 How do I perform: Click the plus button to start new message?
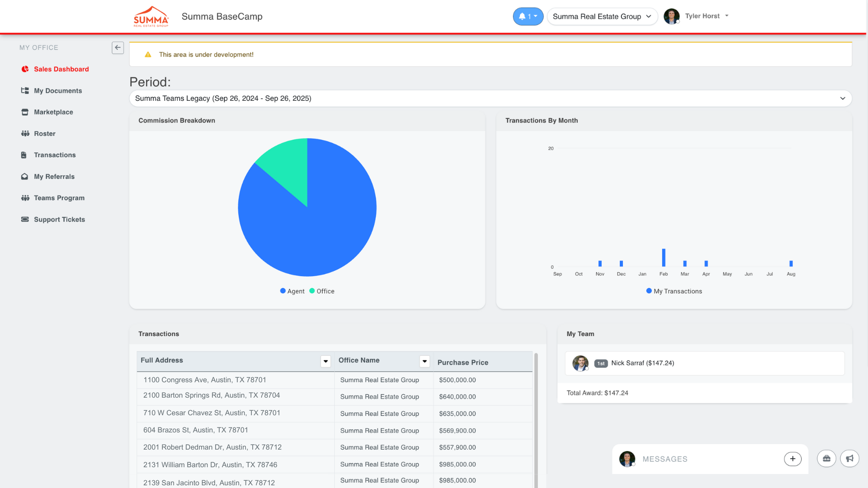793,459
